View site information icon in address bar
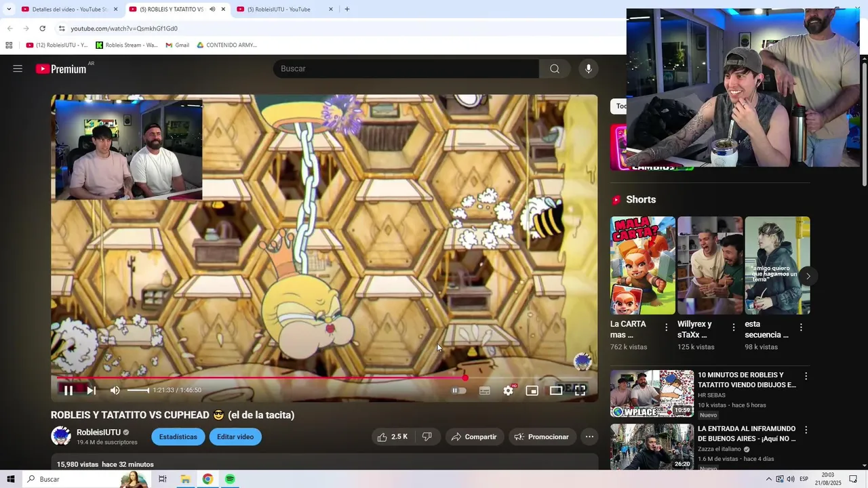Image resolution: width=868 pixels, height=488 pixels. [x=62, y=28]
